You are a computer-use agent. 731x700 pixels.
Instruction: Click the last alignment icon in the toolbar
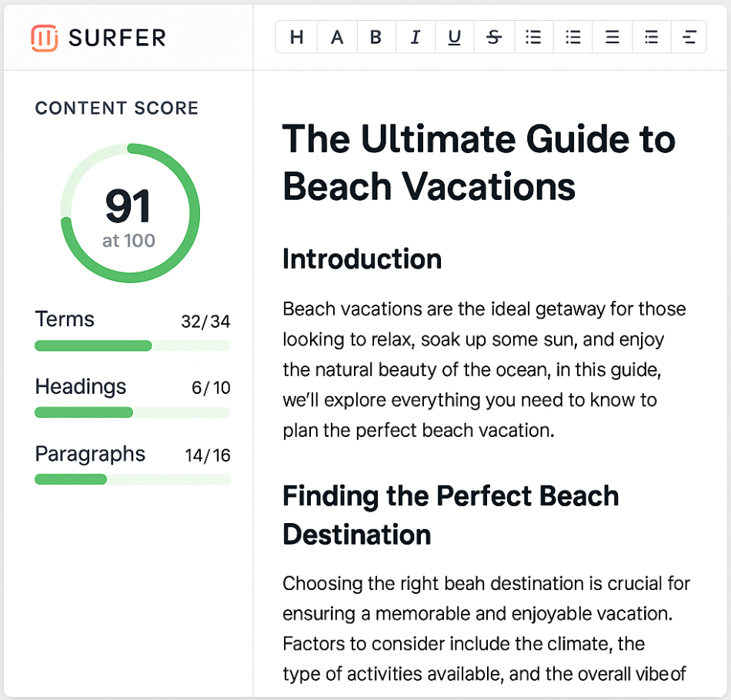coord(689,37)
